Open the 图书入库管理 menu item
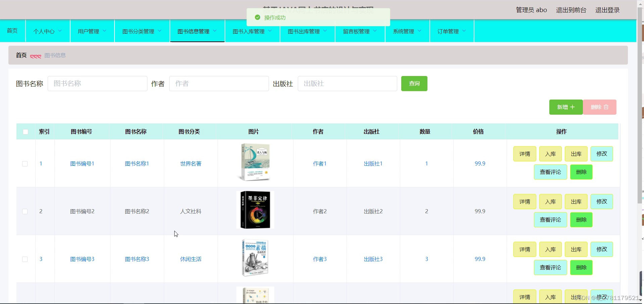The width and height of the screenshot is (644, 304). [252, 31]
